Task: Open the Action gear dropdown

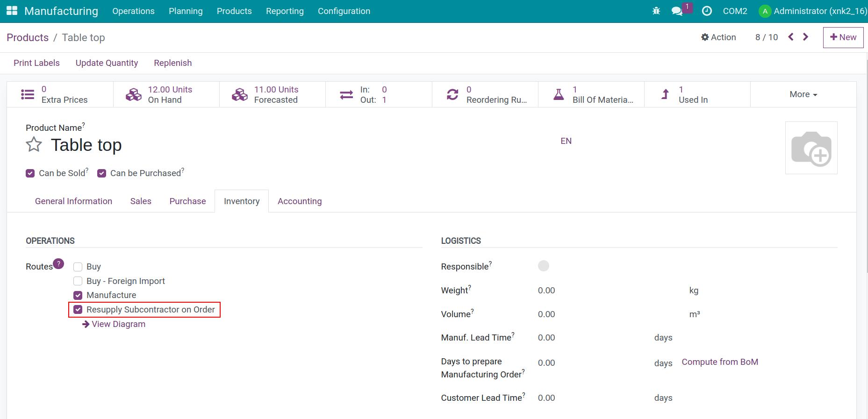Action: pyautogui.click(x=718, y=37)
